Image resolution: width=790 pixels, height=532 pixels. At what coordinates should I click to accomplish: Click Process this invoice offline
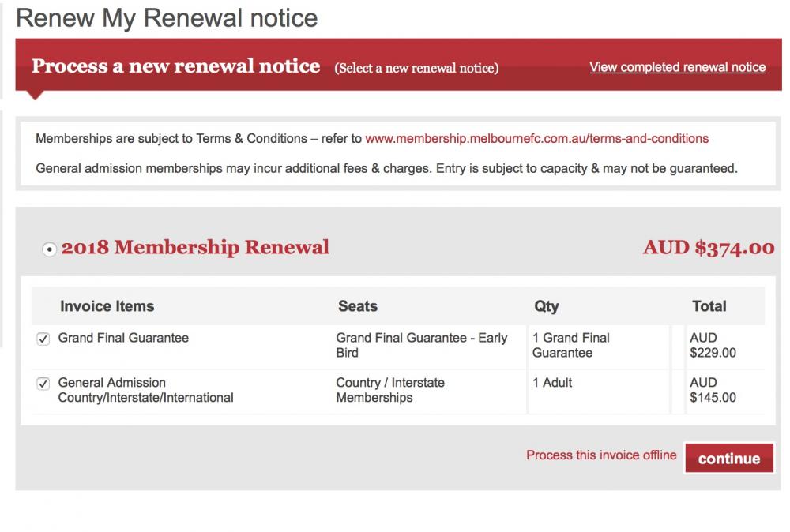[x=601, y=455]
